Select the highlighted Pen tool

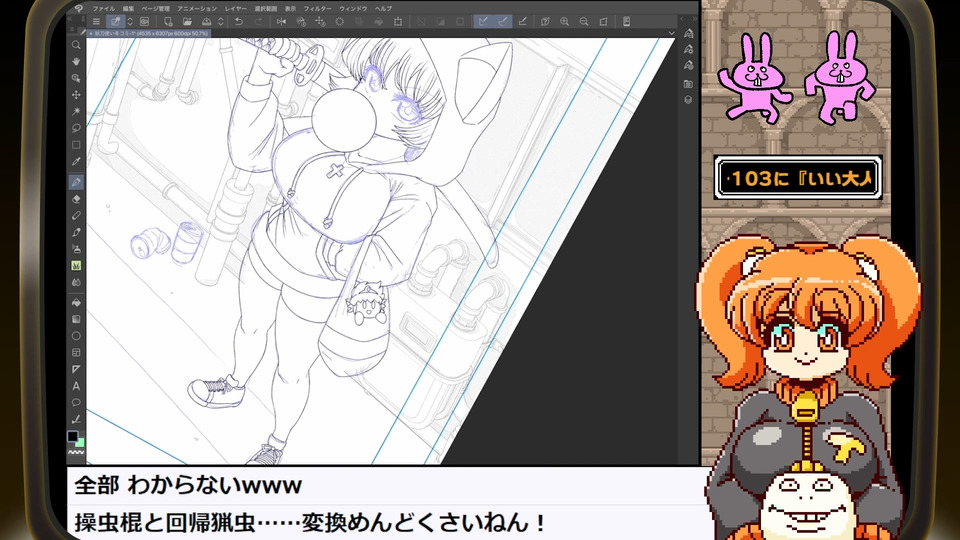76,182
